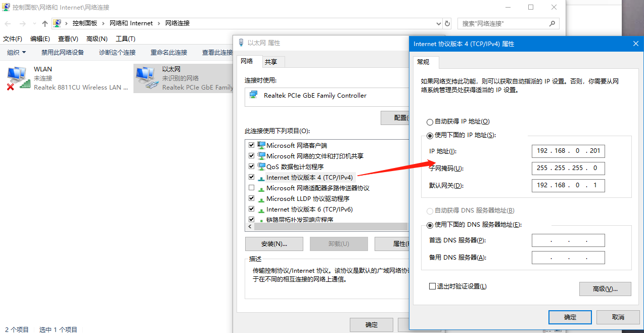This screenshot has height=333, width=644.
Task: Click the WLAN network adapter icon
Action: [x=18, y=78]
